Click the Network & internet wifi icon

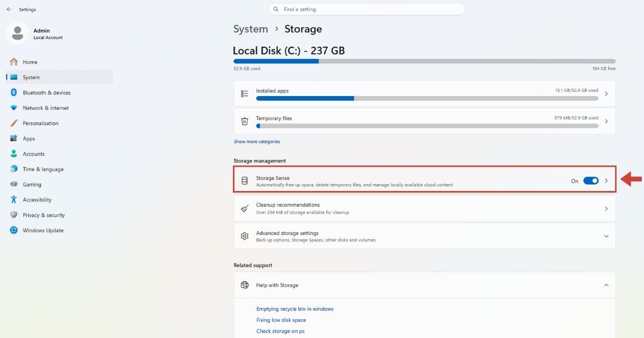click(13, 108)
